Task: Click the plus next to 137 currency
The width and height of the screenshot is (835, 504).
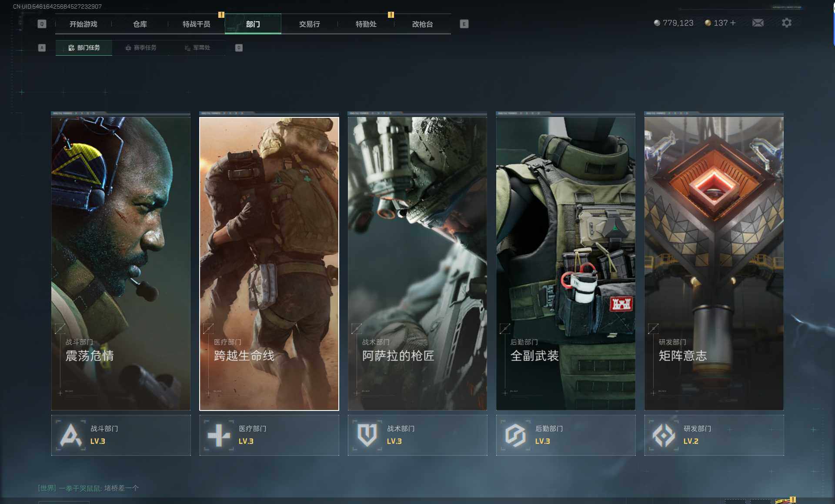Action: coord(733,23)
